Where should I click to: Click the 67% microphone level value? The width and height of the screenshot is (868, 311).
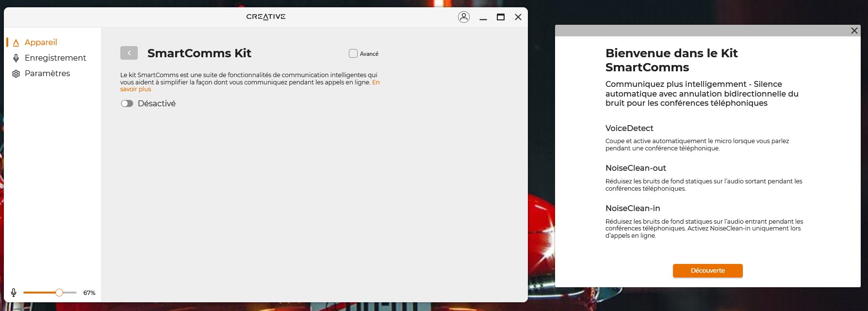89,293
